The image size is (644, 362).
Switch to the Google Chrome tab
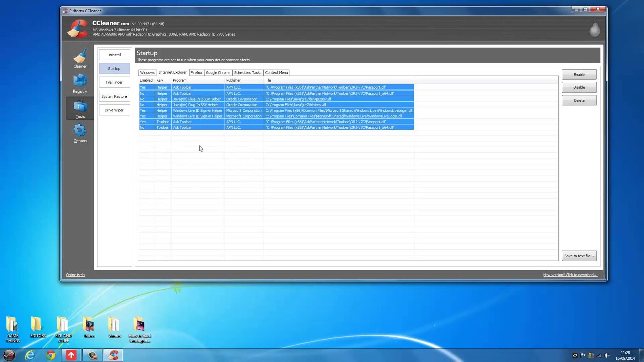point(218,72)
